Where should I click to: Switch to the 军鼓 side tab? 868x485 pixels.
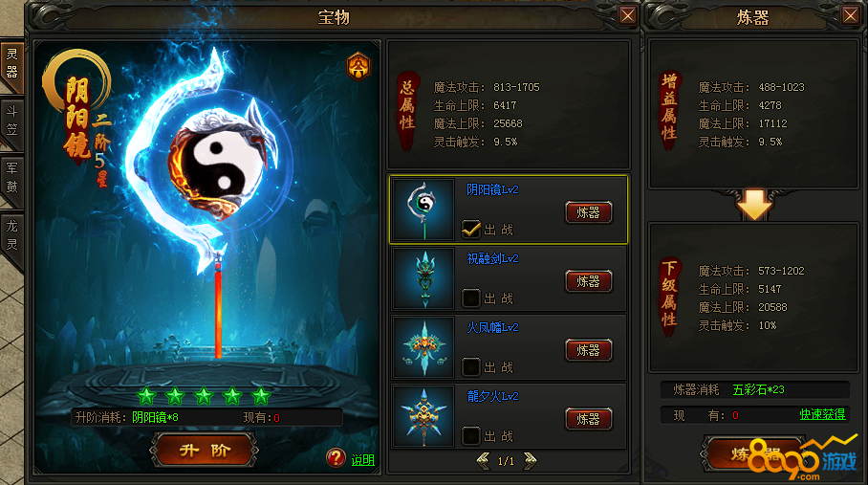pyautogui.click(x=11, y=178)
